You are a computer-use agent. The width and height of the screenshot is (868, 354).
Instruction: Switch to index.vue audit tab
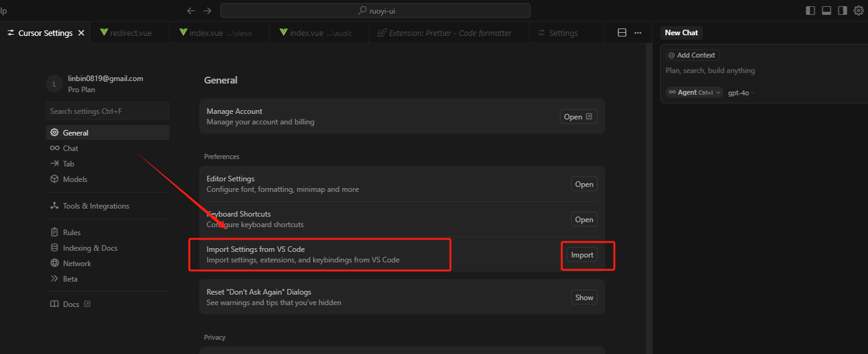coord(319,33)
